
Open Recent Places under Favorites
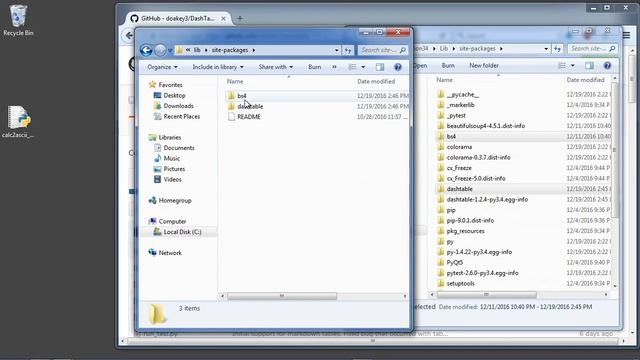(181, 116)
